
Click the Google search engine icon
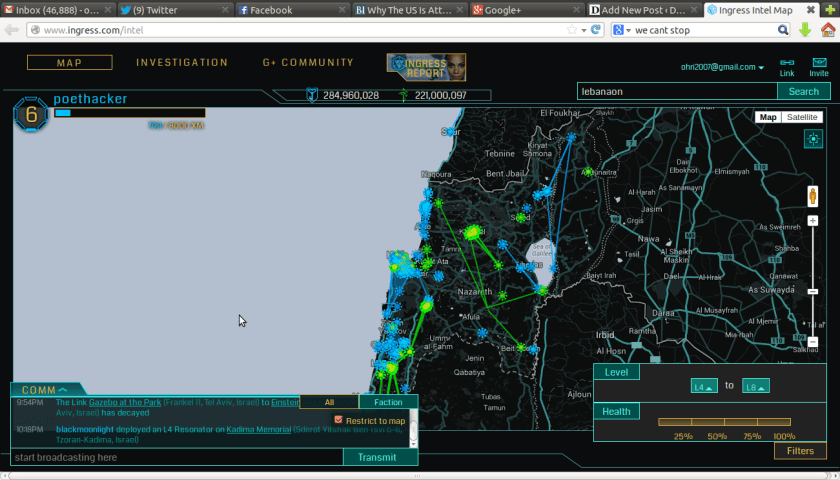point(618,30)
